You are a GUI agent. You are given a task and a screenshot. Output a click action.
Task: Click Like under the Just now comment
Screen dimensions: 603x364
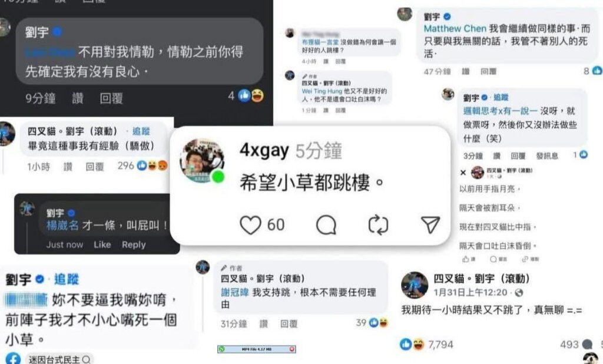[102, 244]
